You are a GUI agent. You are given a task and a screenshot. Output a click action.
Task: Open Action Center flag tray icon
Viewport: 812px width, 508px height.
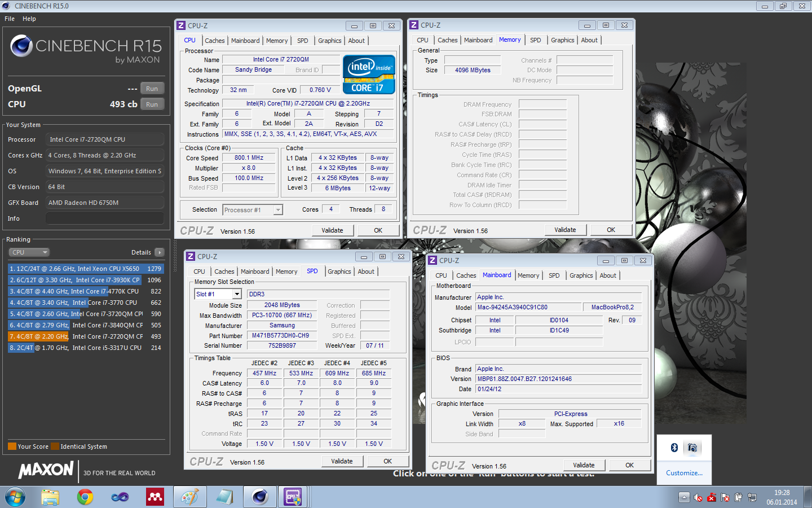[725, 497]
